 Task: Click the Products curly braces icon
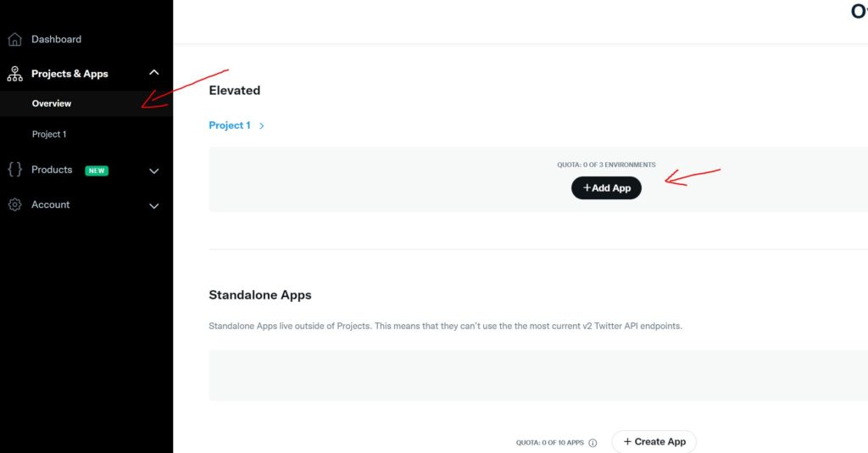[15, 170]
